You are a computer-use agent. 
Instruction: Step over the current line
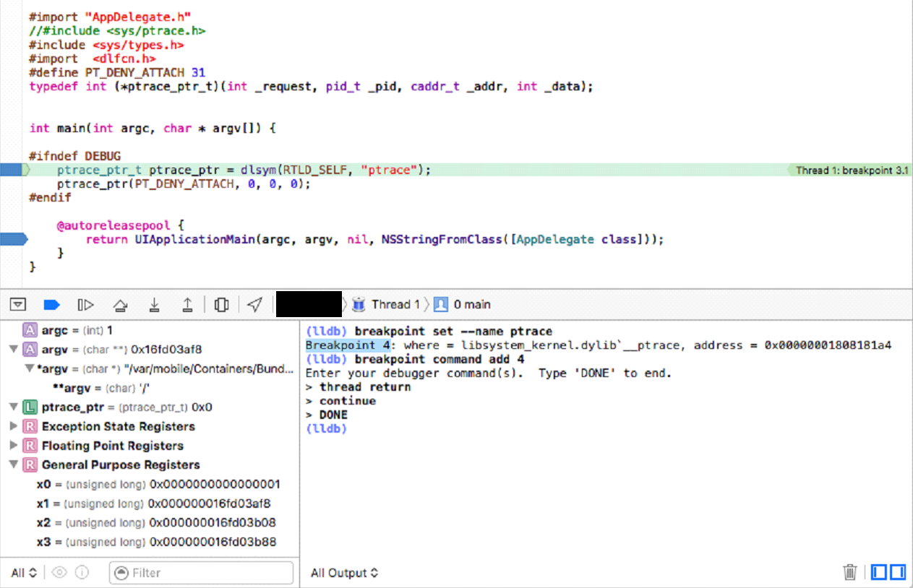pyautogui.click(x=121, y=305)
